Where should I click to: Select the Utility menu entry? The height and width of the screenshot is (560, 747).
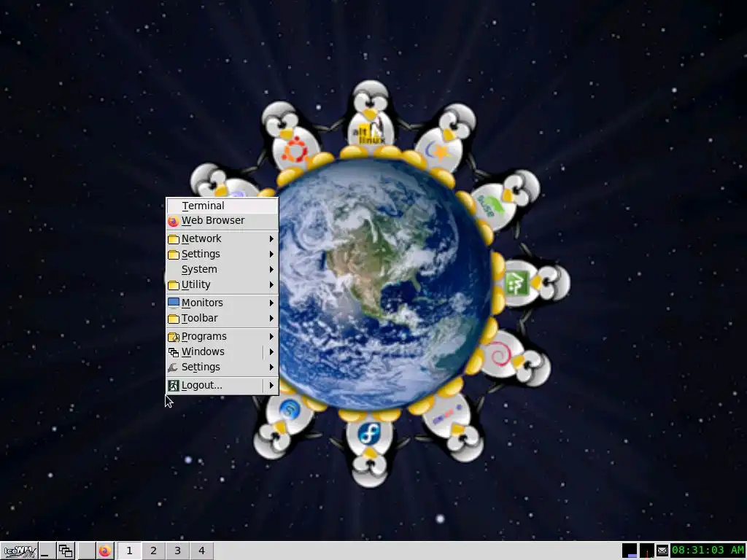click(222, 285)
